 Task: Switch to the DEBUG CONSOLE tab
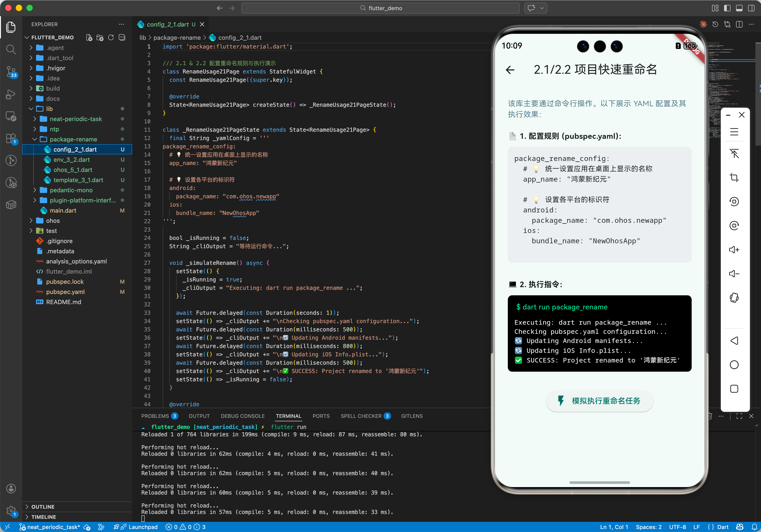tap(243, 416)
